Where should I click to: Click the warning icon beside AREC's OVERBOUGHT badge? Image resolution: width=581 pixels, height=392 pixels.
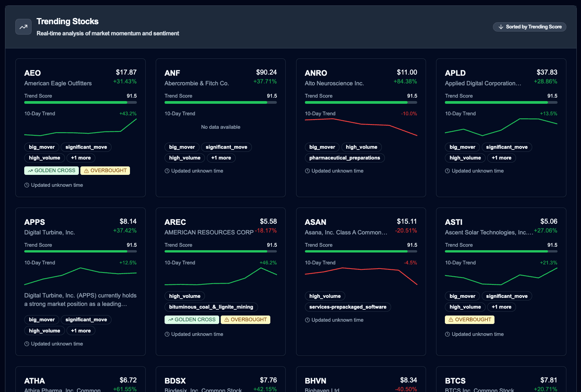click(226, 319)
